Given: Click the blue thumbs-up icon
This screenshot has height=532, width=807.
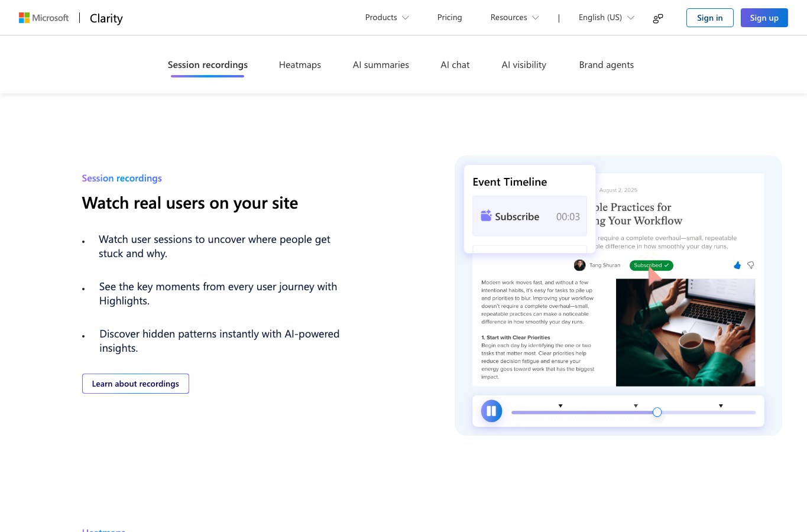Looking at the screenshot, I should [737, 265].
